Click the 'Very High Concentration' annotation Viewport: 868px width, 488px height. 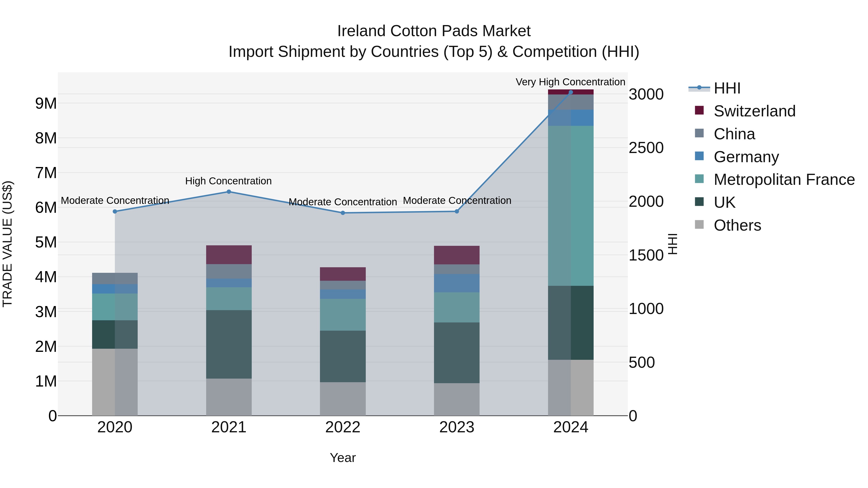coord(570,82)
